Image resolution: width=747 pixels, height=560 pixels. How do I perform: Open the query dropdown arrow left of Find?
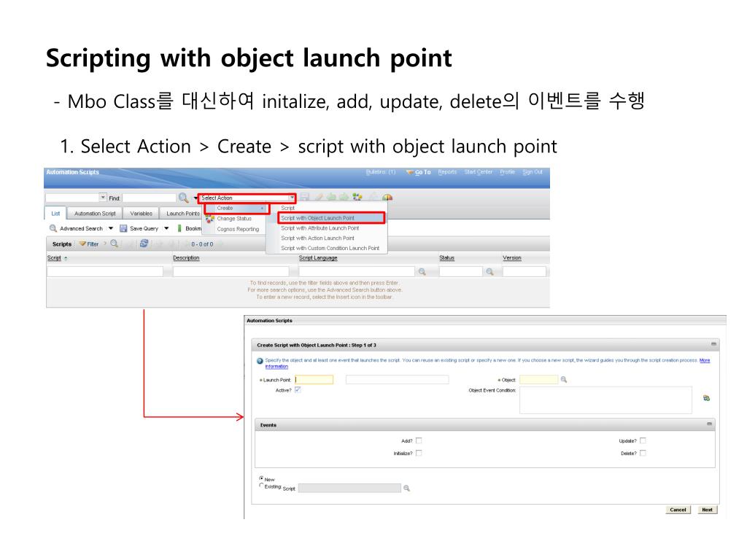pos(103,197)
